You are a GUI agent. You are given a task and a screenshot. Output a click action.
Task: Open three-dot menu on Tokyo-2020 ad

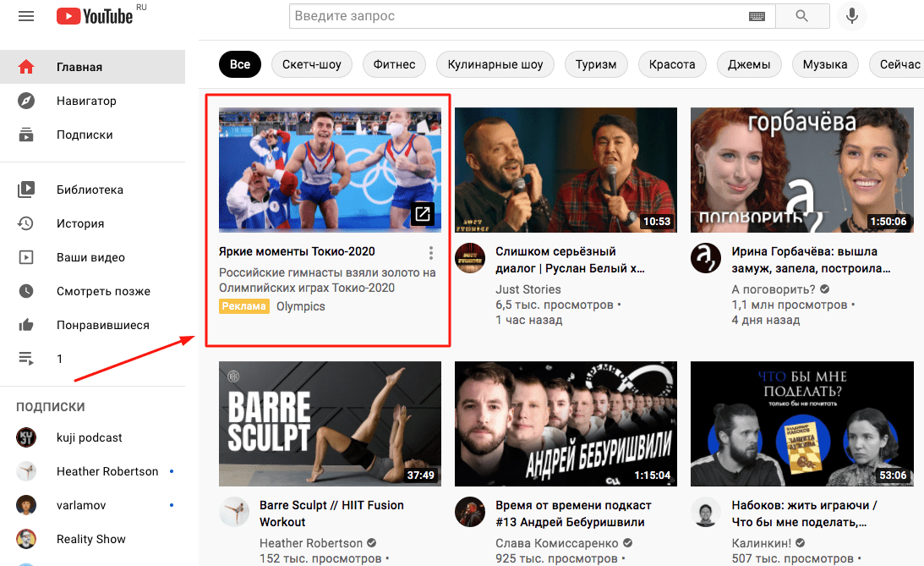pos(431,253)
